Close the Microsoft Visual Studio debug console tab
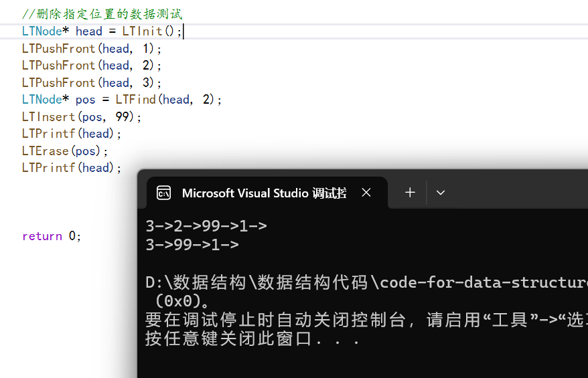Image resolution: width=588 pixels, height=378 pixels. pos(366,193)
